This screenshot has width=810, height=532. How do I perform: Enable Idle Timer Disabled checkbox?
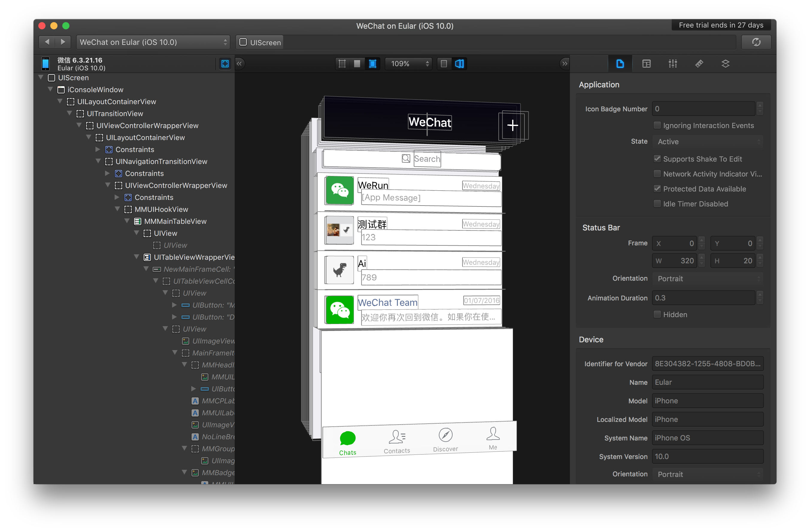tap(657, 204)
